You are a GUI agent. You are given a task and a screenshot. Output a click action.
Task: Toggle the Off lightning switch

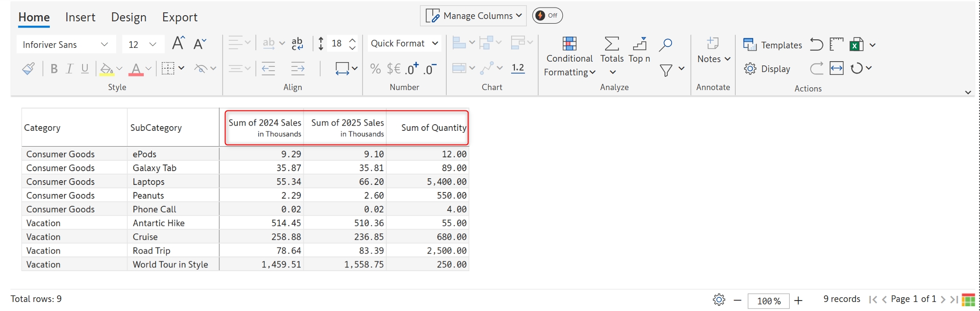(547, 16)
